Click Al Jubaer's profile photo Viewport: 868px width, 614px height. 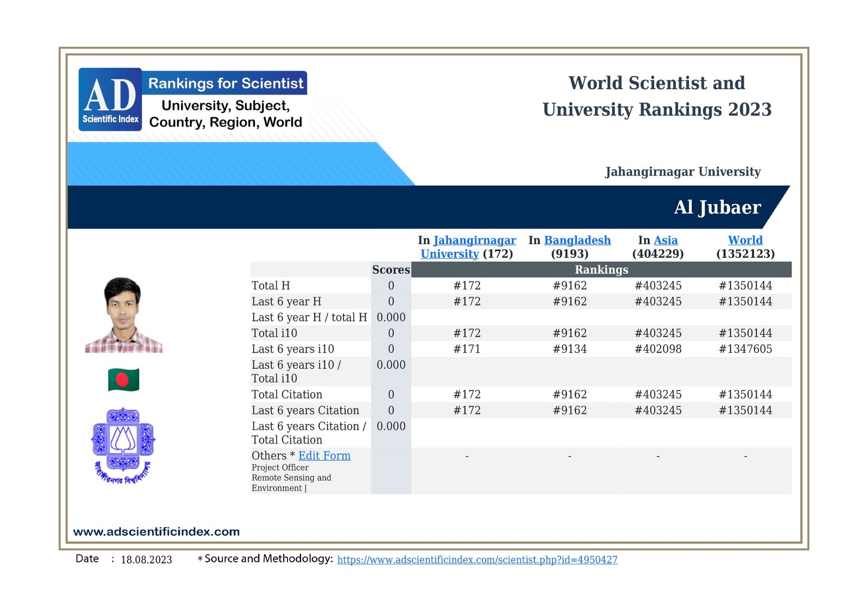(124, 315)
